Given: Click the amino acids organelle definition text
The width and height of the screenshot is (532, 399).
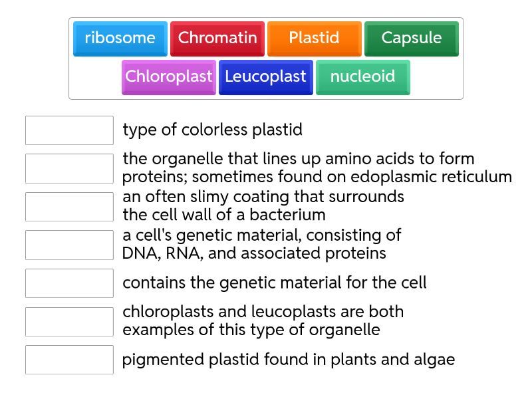Looking at the screenshot, I should [317, 168].
